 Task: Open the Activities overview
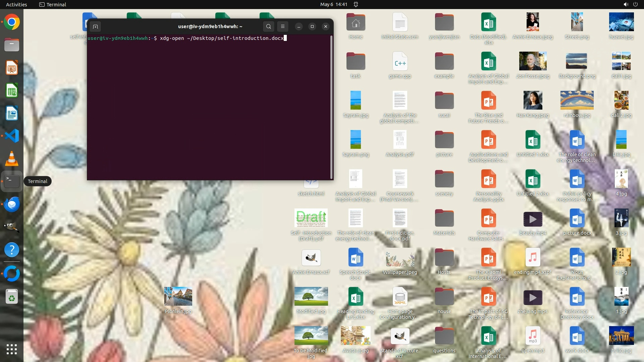pyautogui.click(x=16, y=4)
